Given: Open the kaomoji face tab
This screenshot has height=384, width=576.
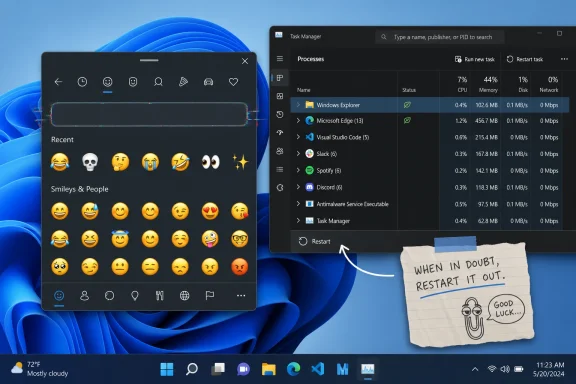Looking at the screenshot, I should [133, 82].
